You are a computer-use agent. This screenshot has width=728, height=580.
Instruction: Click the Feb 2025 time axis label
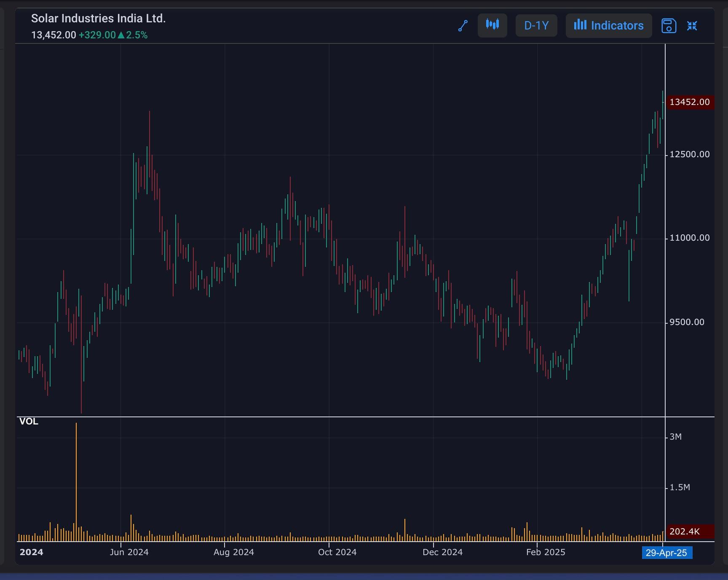(546, 552)
